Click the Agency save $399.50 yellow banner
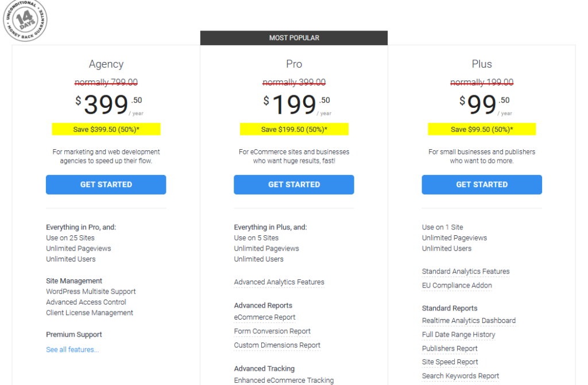This screenshot has width=588, height=385. tap(106, 129)
